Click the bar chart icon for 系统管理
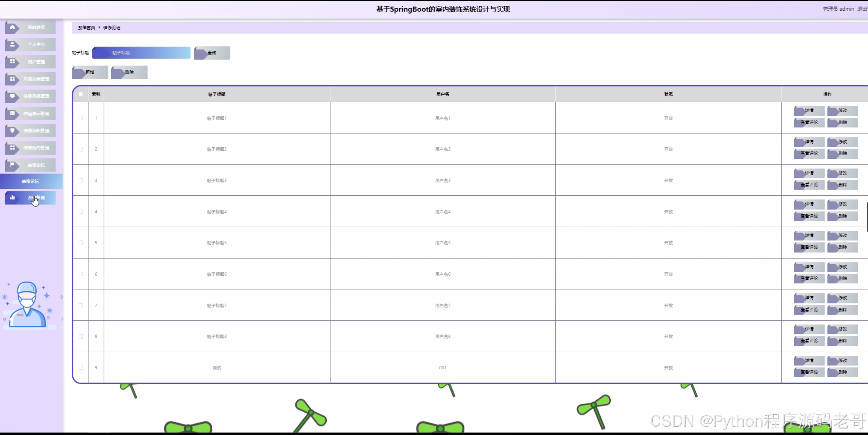The height and width of the screenshot is (435, 868). click(12, 198)
